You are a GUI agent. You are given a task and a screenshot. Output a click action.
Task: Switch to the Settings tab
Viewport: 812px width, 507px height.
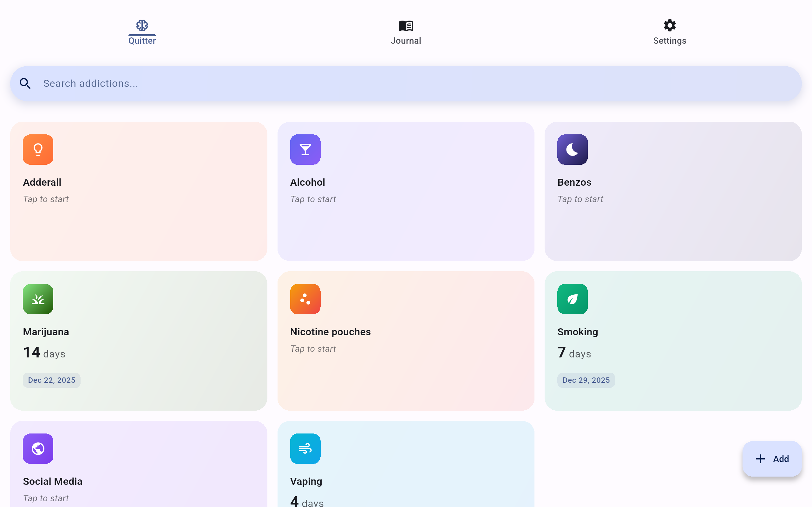coord(669,32)
